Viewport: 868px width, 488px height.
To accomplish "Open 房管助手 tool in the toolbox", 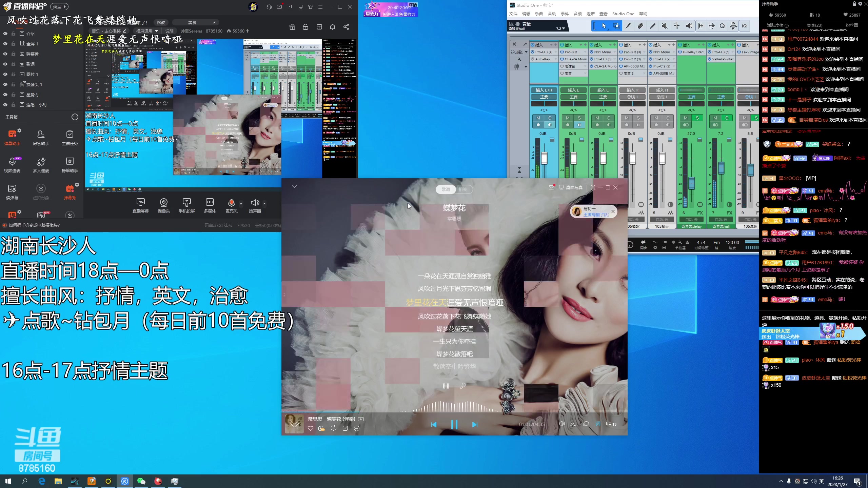I will [41, 137].
